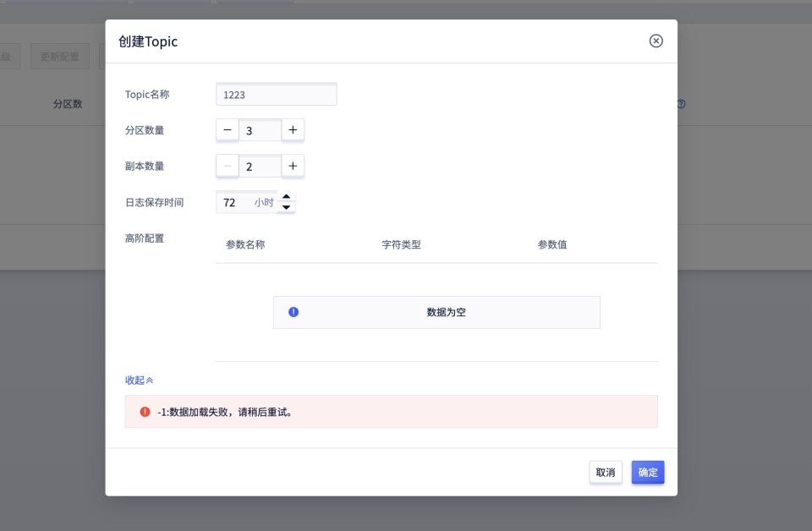Screen dimensions: 812x531
Task: Increase 分区数量 with the plus button
Action: [293, 130]
